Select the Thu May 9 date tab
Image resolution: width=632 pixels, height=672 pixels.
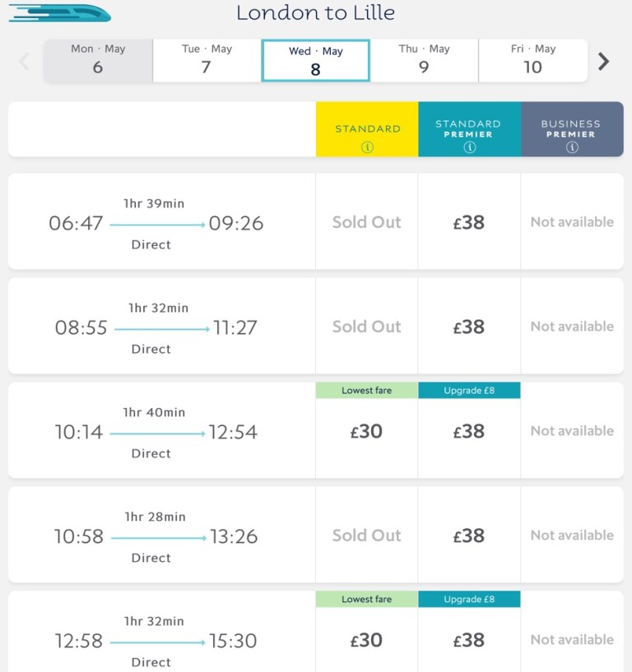click(x=424, y=60)
